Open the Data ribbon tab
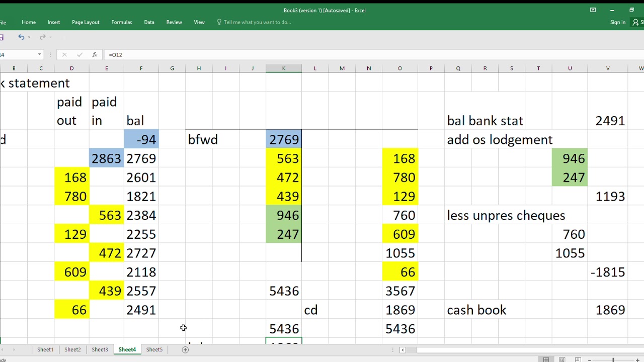This screenshot has width=644, height=362. click(149, 22)
